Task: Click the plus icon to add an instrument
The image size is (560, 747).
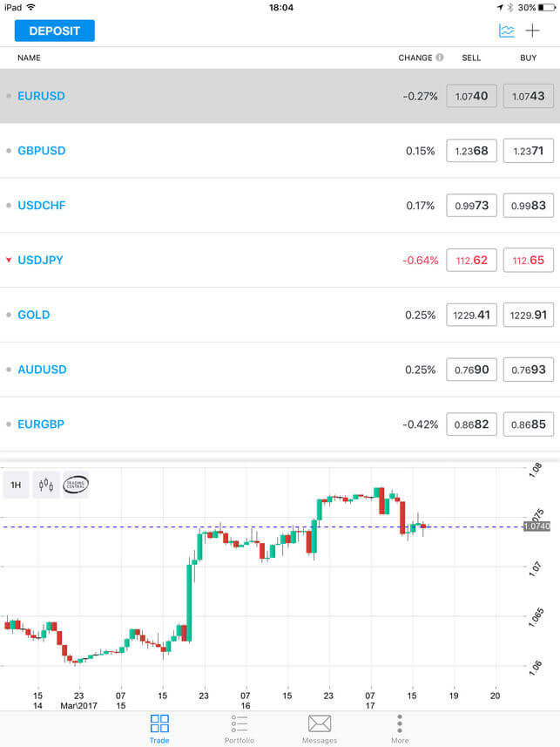Action: point(533,30)
